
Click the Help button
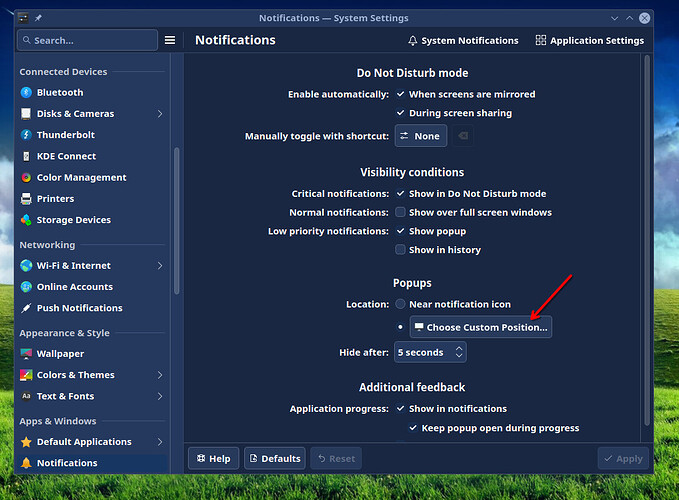pyautogui.click(x=213, y=458)
